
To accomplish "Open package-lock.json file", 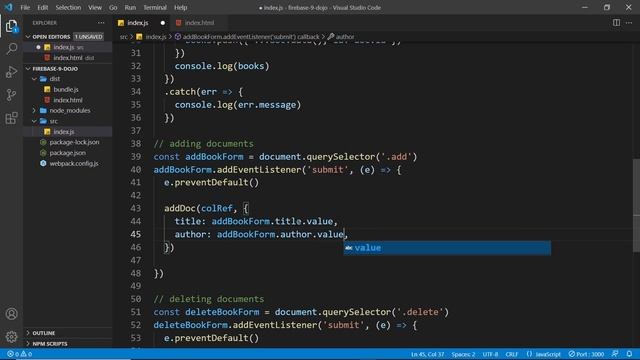I will click(67, 142).
